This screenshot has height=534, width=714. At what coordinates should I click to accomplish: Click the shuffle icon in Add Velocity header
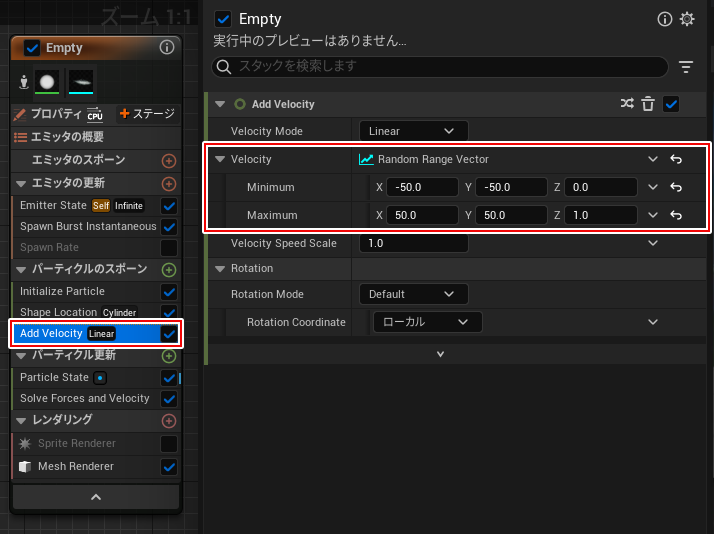tap(627, 104)
